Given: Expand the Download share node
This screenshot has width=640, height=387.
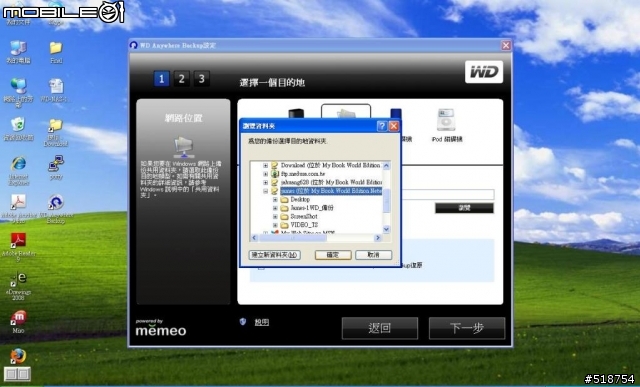Looking at the screenshot, I should pos(265,165).
